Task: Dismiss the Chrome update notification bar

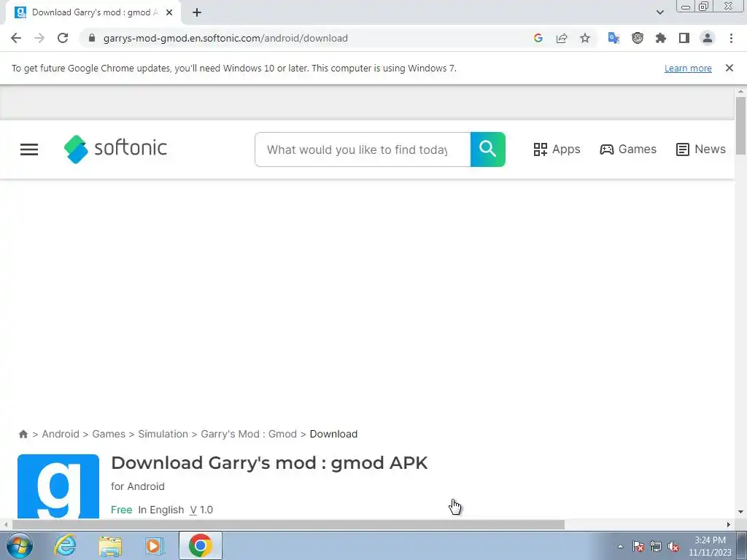Action: 729,68
